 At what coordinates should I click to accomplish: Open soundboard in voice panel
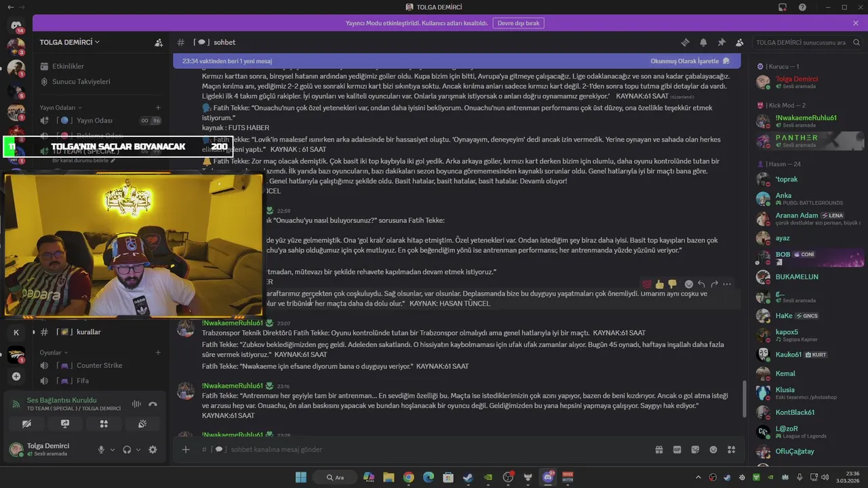[142, 424]
